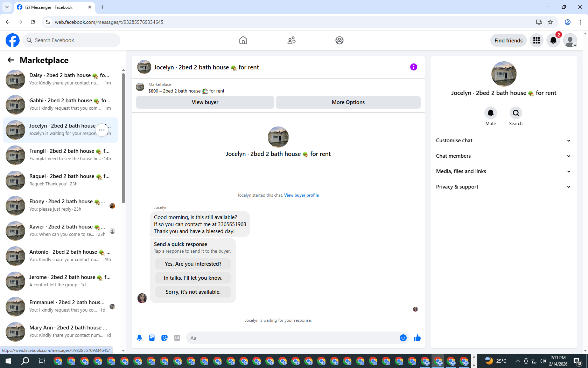Choose a GIF icon
This screenshot has width=588, height=368.
click(x=177, y=338)
